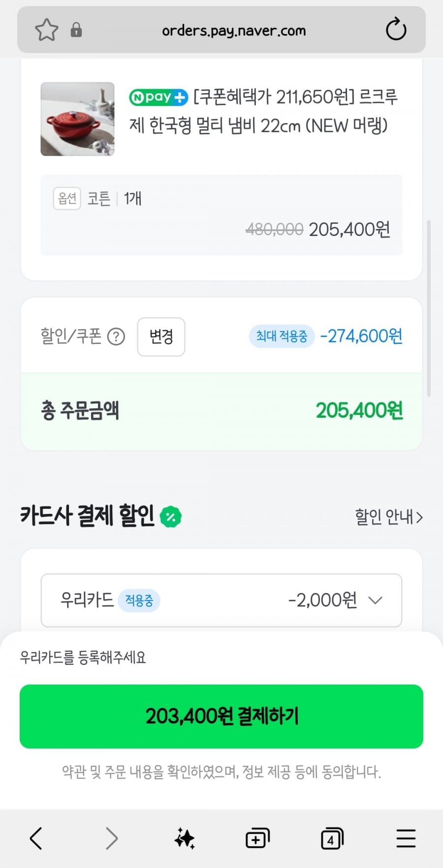Open the AI sparkle assistant icon
443x868 pixels.
[x=185, y=838]
